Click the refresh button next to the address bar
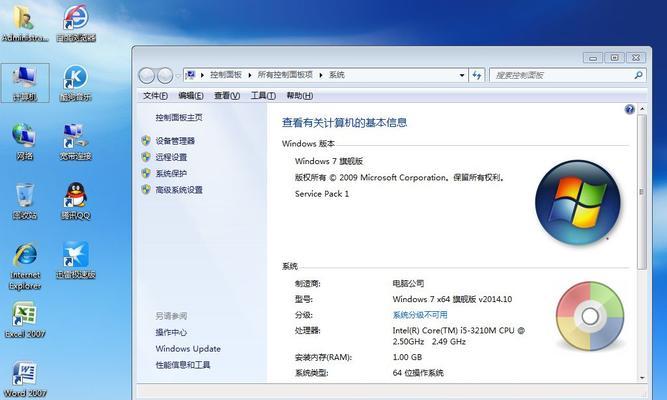Screen dimensions: 667x400 (x=476, y=75)
